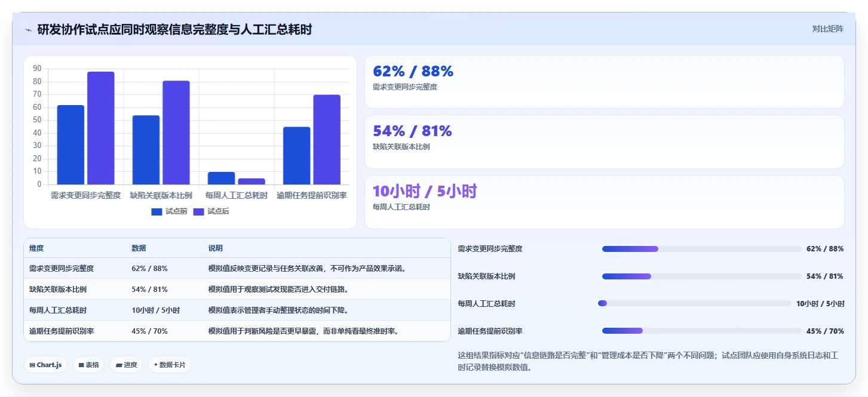Image resolution: width=868 pixels, height=397 pixels.
Task: Click the 维度 table column header
Action: pyautogui.click(x=36, y=248)
